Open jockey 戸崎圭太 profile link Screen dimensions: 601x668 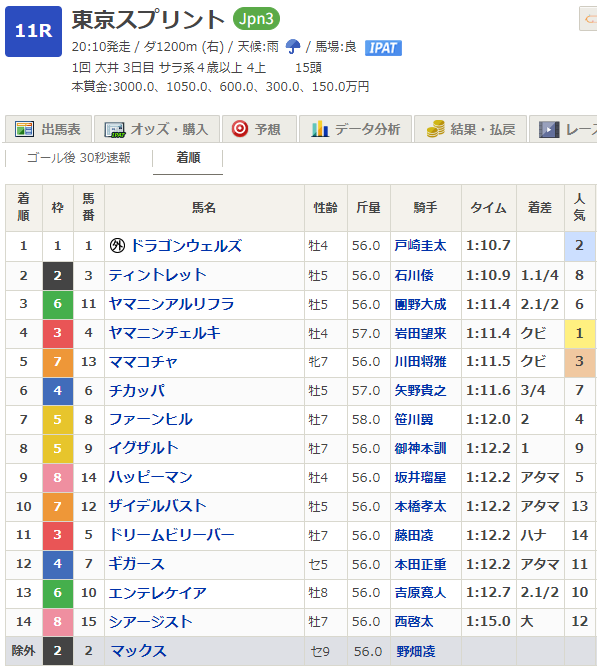point(420,246)
